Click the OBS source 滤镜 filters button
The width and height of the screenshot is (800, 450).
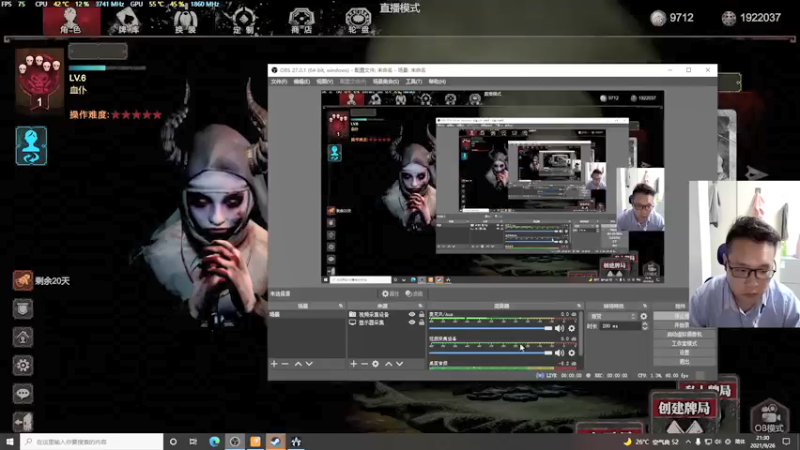[414, 294]
